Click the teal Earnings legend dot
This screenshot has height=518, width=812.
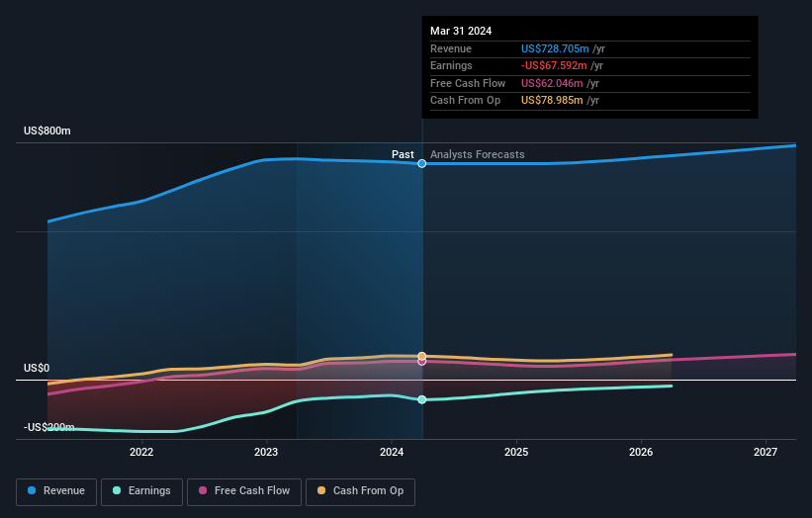pos(117,490)
